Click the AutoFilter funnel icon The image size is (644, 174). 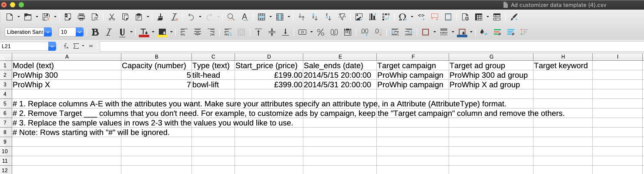(x=342, y=17)
